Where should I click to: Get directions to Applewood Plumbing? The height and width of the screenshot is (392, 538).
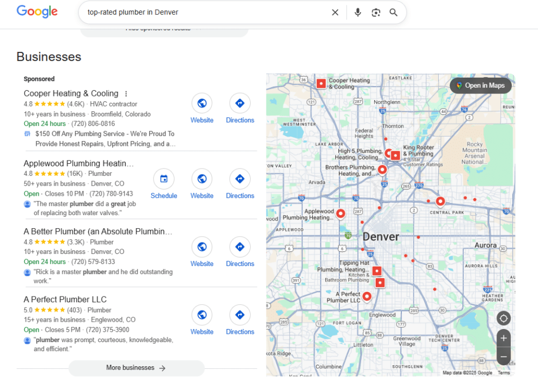pos(240,184)
